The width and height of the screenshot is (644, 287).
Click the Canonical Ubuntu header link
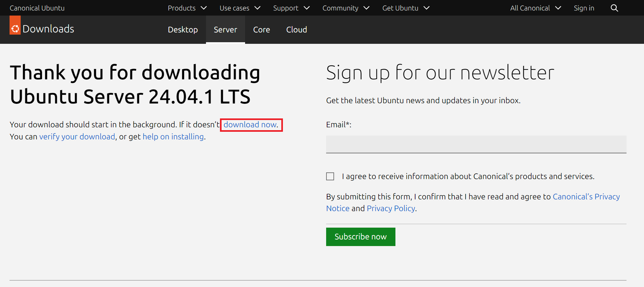37,8
